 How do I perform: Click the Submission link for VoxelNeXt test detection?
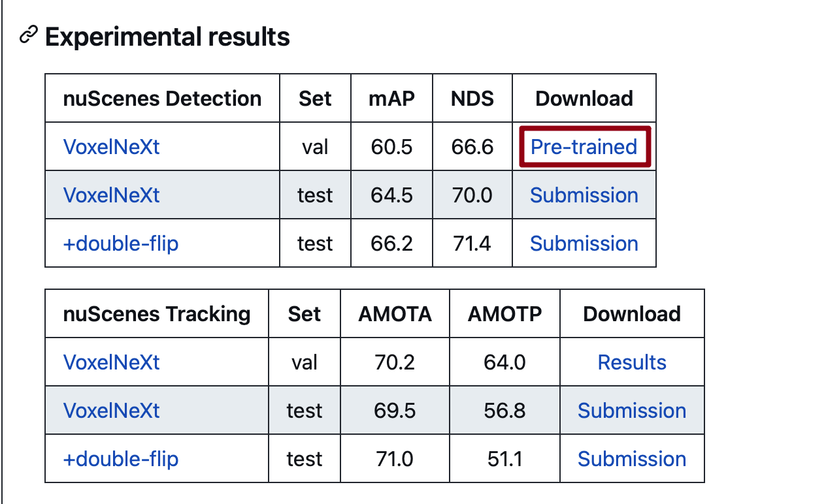point(584,195)
